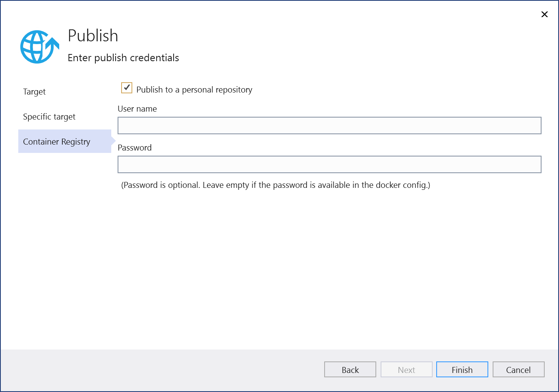Go back to the previous step
Image resolution: width=559 pixels, height=392 pixels.
pos(350,369)
